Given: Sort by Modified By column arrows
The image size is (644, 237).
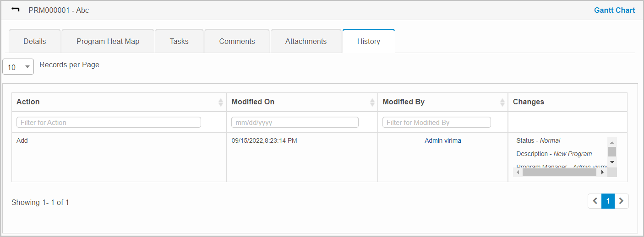Looking at the screenshot, I should coord(502,102).
